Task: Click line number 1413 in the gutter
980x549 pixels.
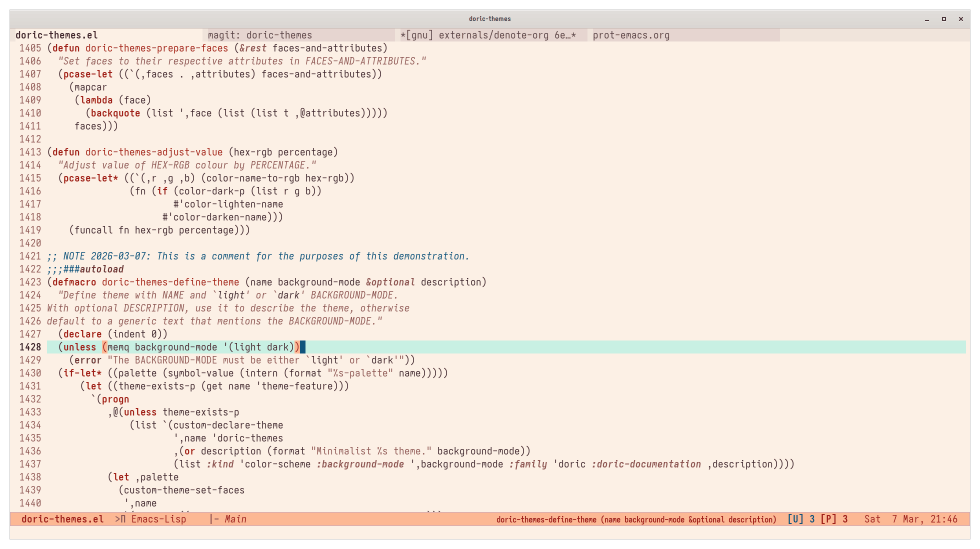Action: [30, 152]
